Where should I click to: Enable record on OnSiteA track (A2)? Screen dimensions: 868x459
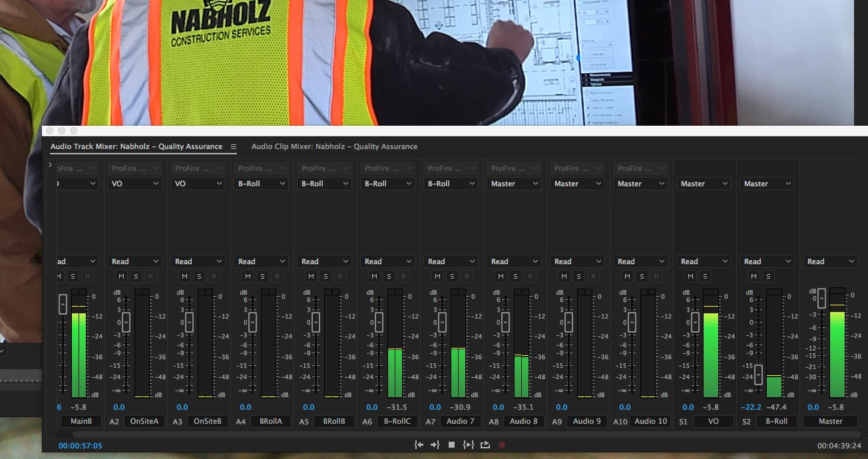[150, 277]
